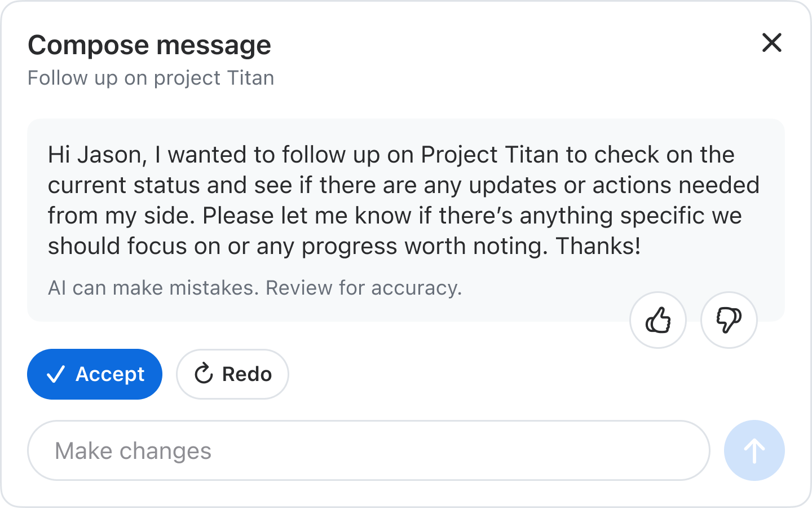Click the phrase progress worth noting
Screen dimensions: 812x508
coord(424,246)
